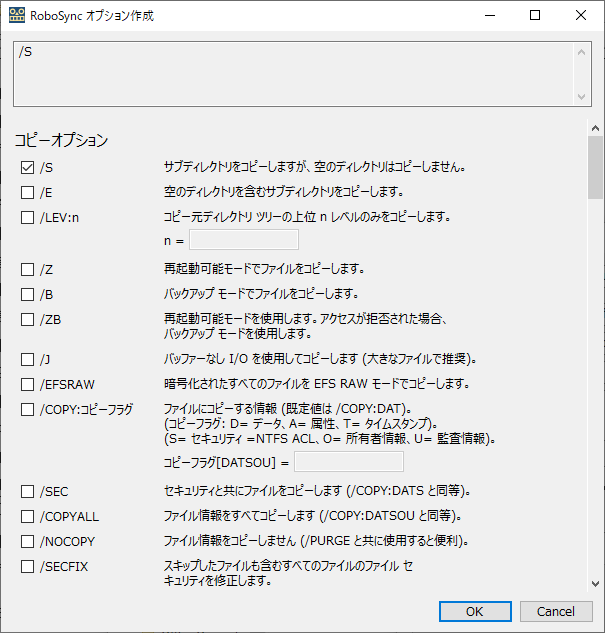Click the /SECFIX description text
This screenshot has width=605, height=633.
pyautogui.click(x=288, y=573)
